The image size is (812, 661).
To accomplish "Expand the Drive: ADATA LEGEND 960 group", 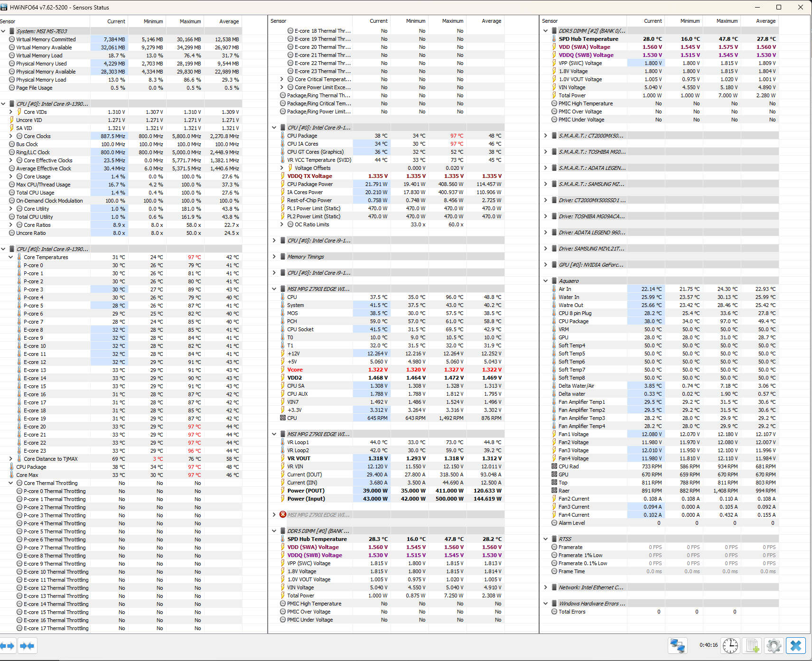I will pos(546,233).
